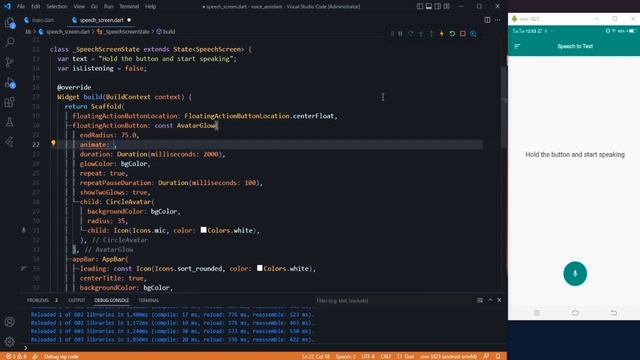
Task: Toggle secondary side bar layout icon
Action: 438,7
